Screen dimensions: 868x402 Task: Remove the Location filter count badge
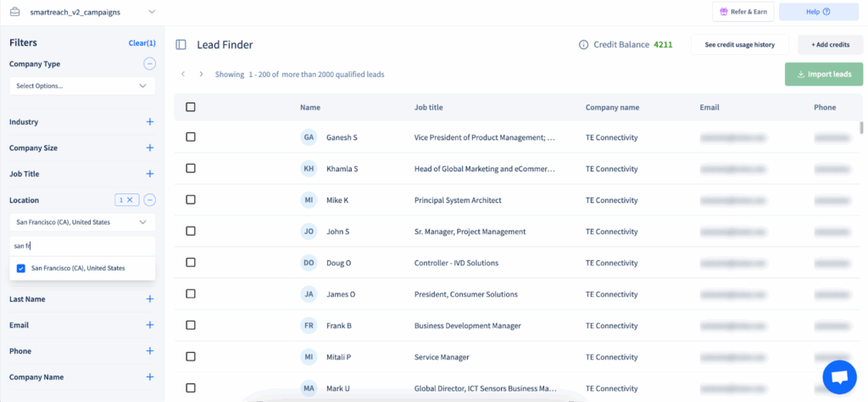coord(129,200)
